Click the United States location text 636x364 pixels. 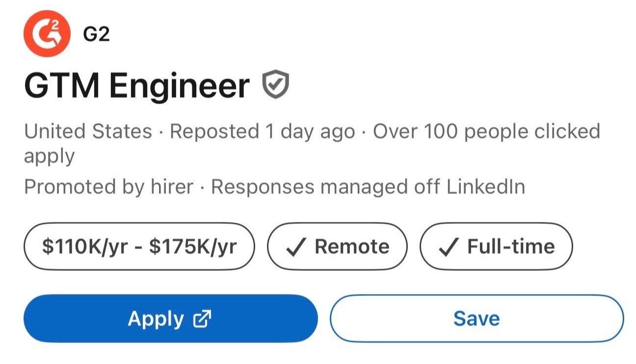tap(88, 131)
